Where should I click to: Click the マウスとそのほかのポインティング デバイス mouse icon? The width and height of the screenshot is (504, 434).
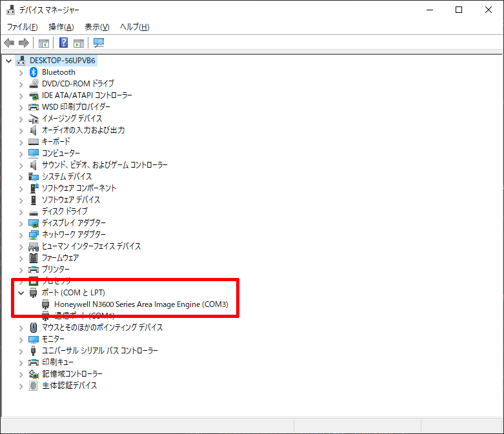click(34, 328)
